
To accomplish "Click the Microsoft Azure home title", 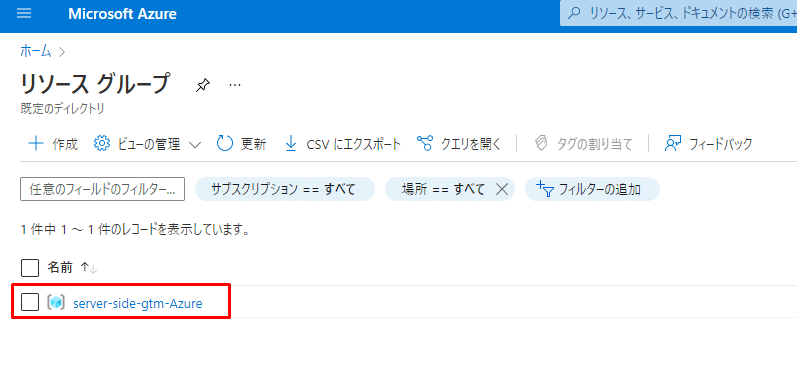I will pyautogui.click(x=122, y=14).
